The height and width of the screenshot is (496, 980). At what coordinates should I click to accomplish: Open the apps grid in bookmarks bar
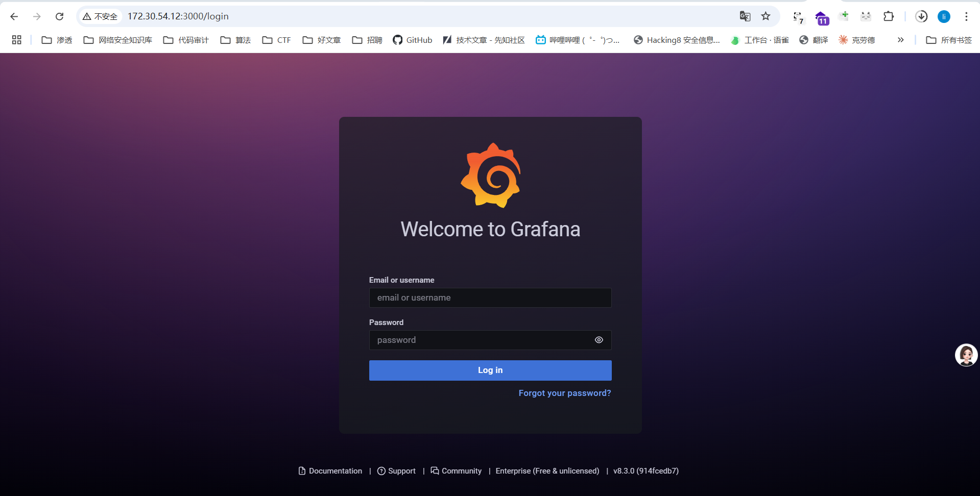(16, 40)
